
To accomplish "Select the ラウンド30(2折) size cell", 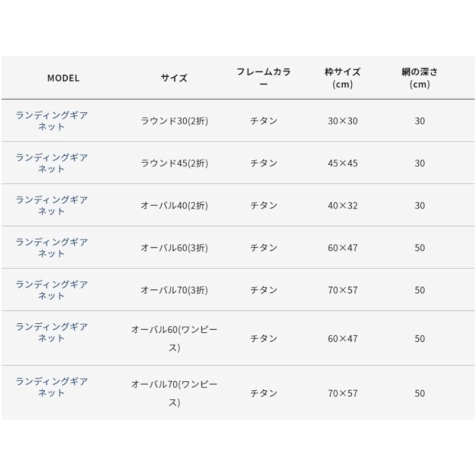I will (174, 121).
